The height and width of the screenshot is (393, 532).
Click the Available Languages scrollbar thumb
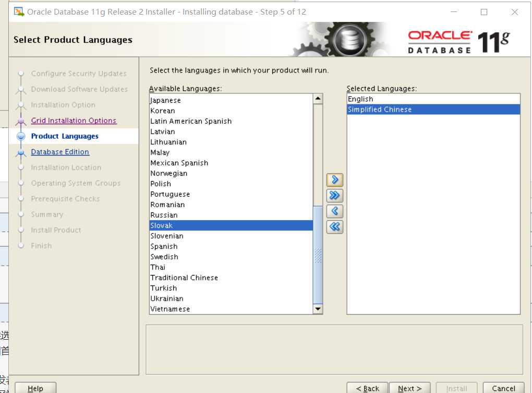(318, 255)
